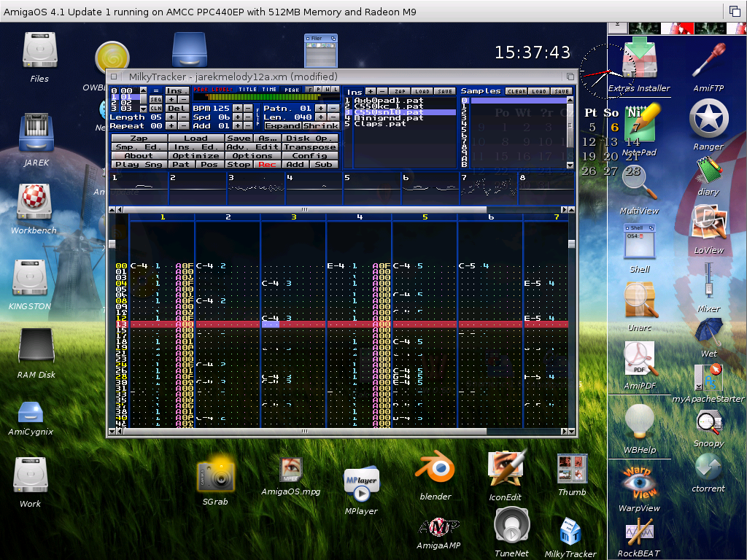
Task: Toggle Rec record mode in MilkyTracker
Action: [267, 164]
